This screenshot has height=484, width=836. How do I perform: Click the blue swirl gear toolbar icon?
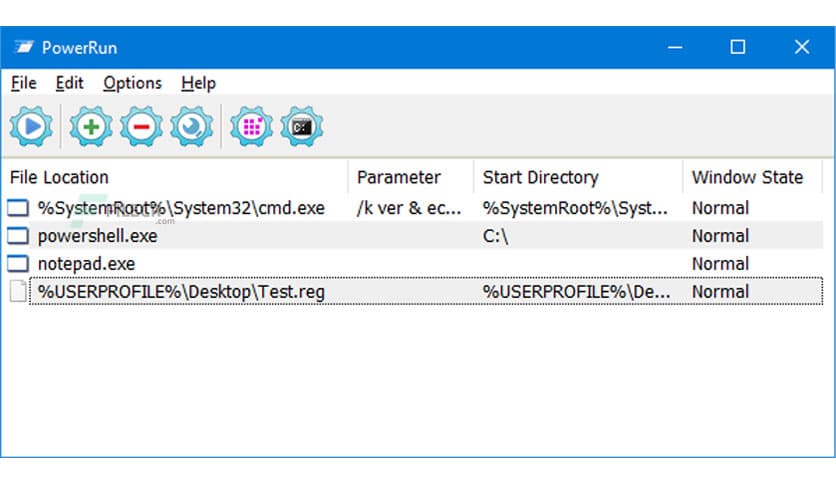pyautogui.click(x=191, y=126)
